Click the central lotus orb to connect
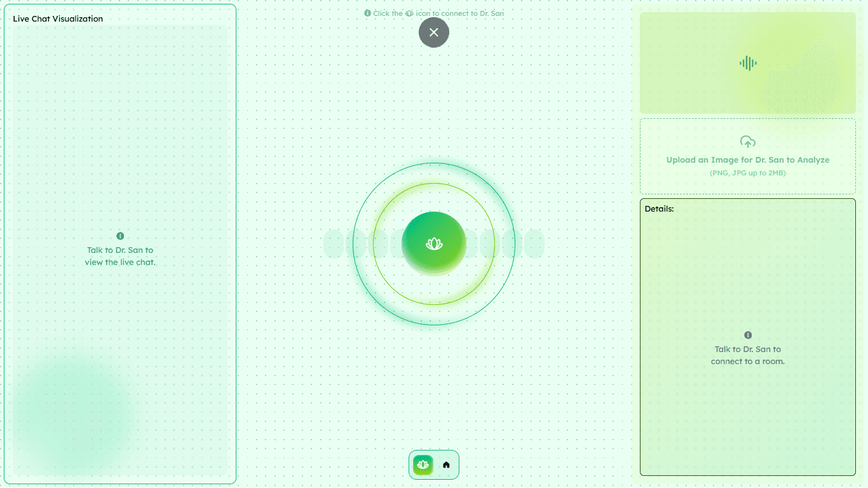Screen dimensions: 868x488 434,244
